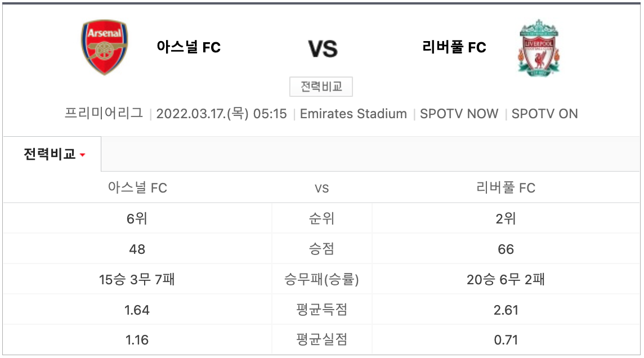The height and width of the screenshot is (358, 644).
Task: Click the Liverpool club crest logo
Action: point(539,48)
